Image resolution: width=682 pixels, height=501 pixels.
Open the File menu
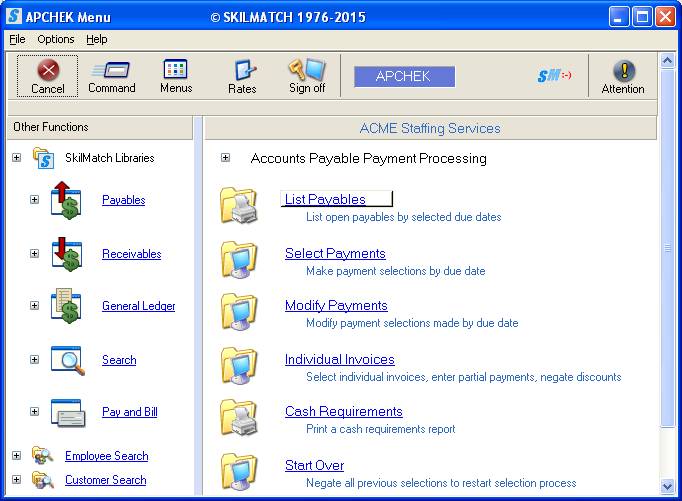point(17,39)
